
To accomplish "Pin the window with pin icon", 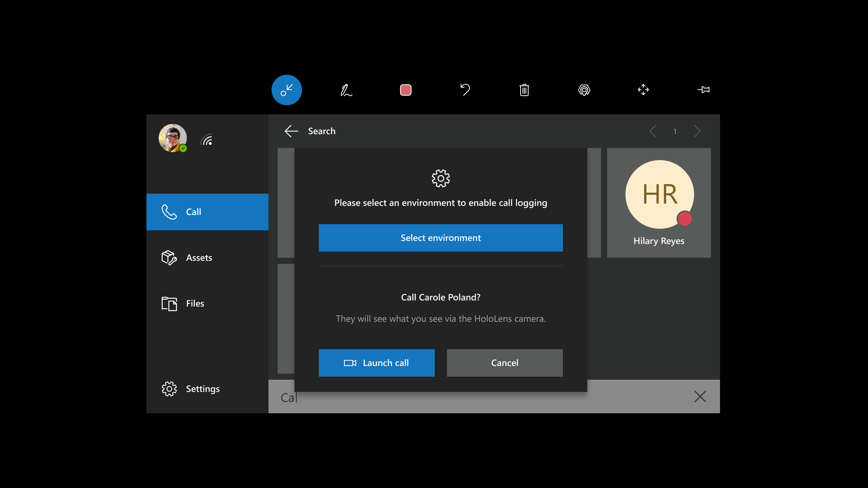I will point(703,90).
